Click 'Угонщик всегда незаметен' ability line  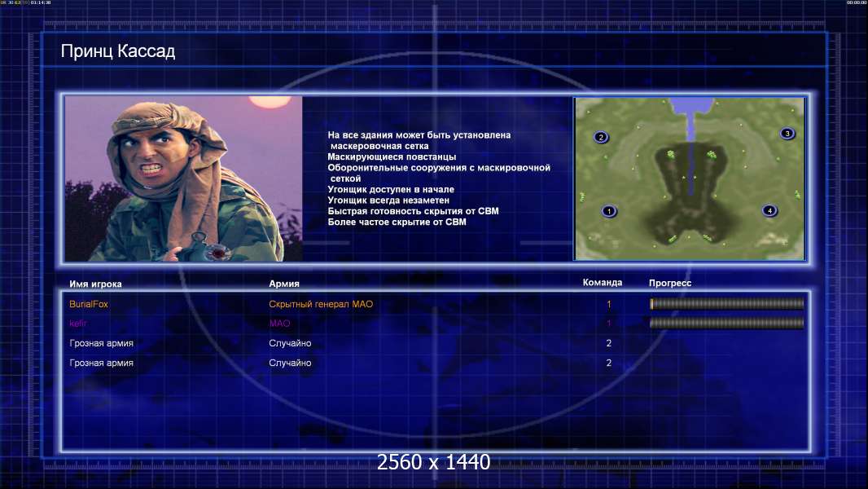coord(388,200)
